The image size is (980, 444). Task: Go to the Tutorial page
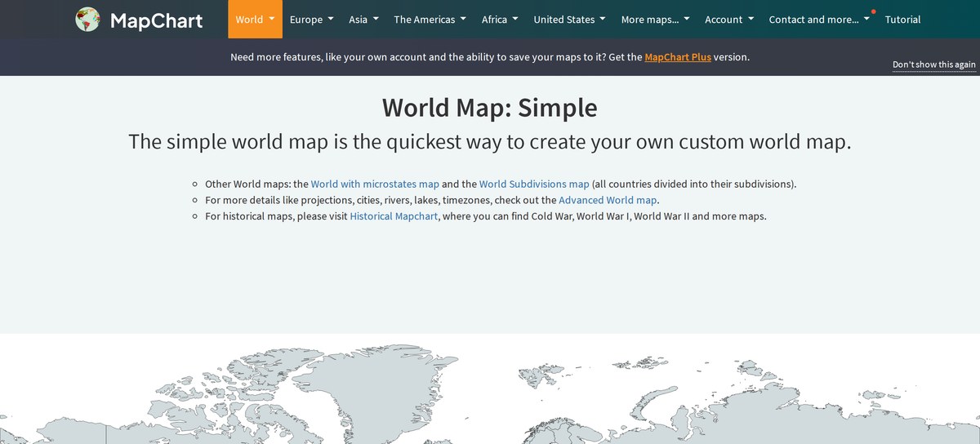coord(902,20)
